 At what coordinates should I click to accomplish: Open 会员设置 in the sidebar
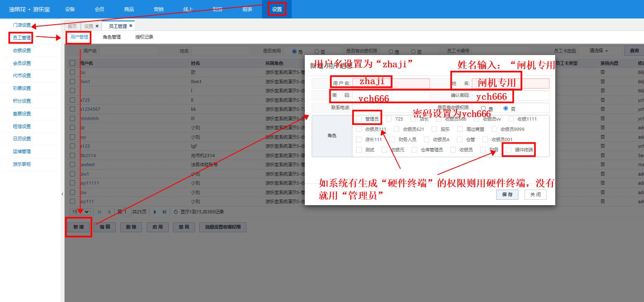tap(22, 63)
